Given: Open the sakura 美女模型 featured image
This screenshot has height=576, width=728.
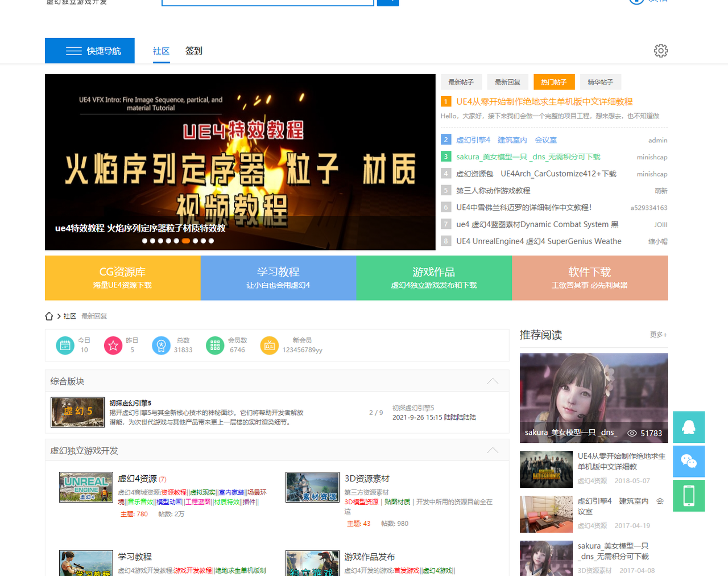Looking at the screenshot, I should (594, 398).
